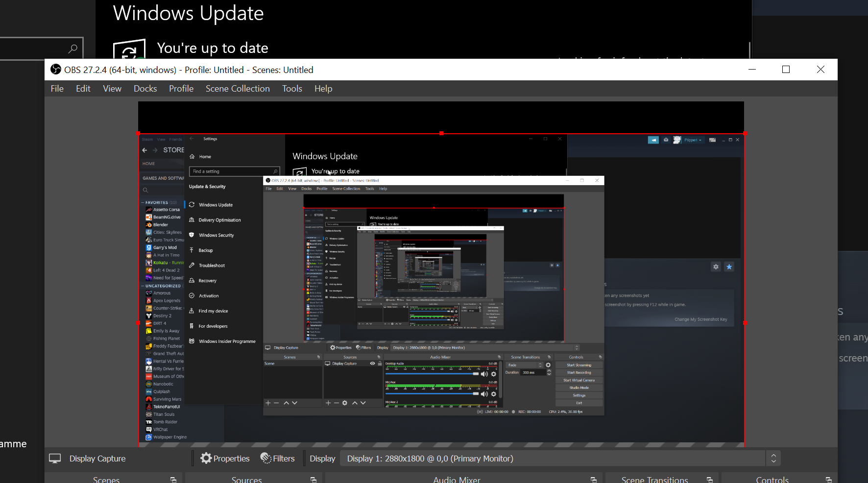868x483 pixels.
Task: Open the Fade transition dropdown in preview
Action: 525,365
